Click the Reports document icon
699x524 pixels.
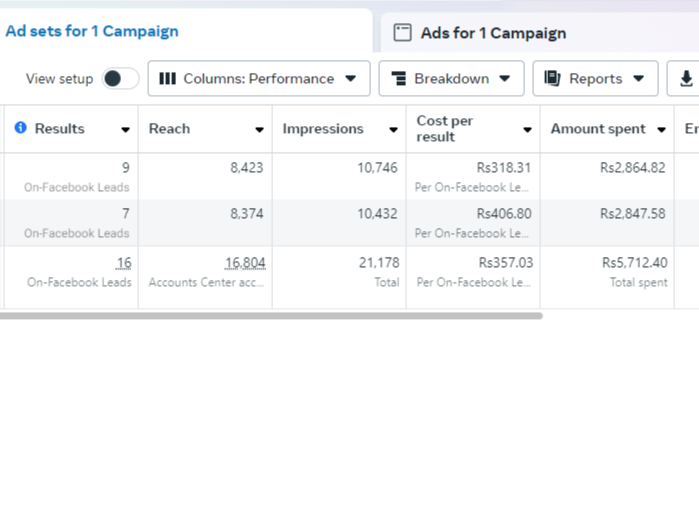click(x=552, y=79)
